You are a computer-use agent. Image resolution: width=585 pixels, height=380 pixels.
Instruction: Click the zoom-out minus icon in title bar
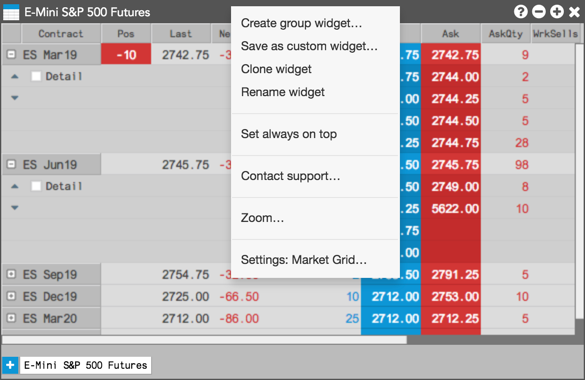(538, 12)
